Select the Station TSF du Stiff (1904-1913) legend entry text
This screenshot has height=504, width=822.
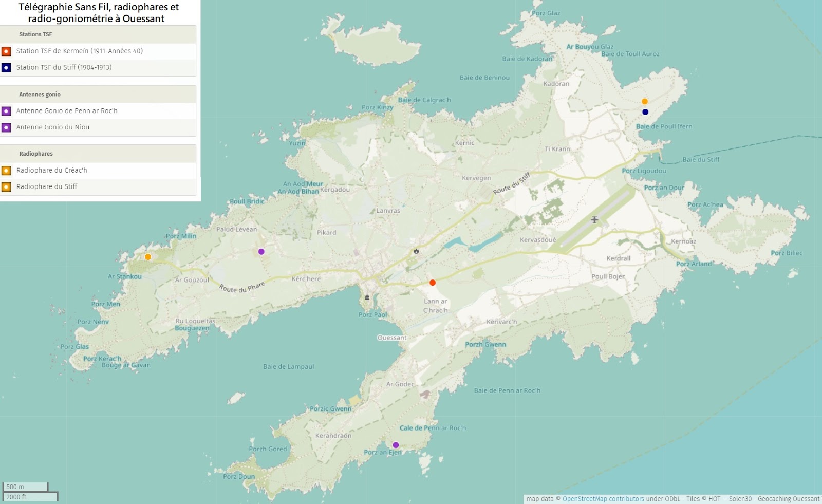tap(64, 67)
